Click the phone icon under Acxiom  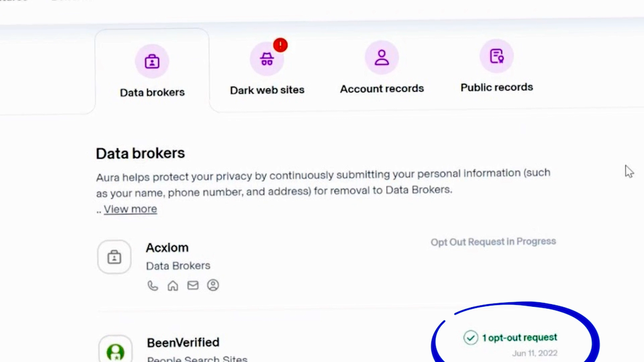tap(152, 285)
